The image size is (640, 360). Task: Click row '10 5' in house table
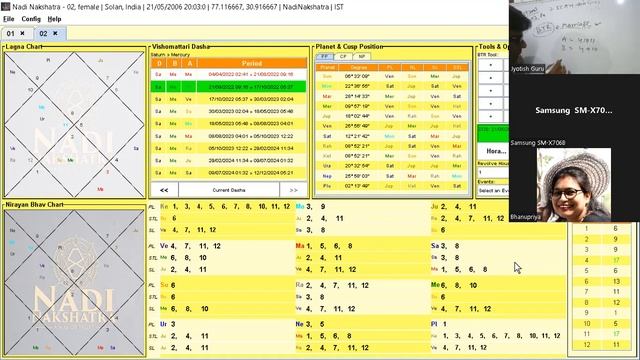pos(601,324)
